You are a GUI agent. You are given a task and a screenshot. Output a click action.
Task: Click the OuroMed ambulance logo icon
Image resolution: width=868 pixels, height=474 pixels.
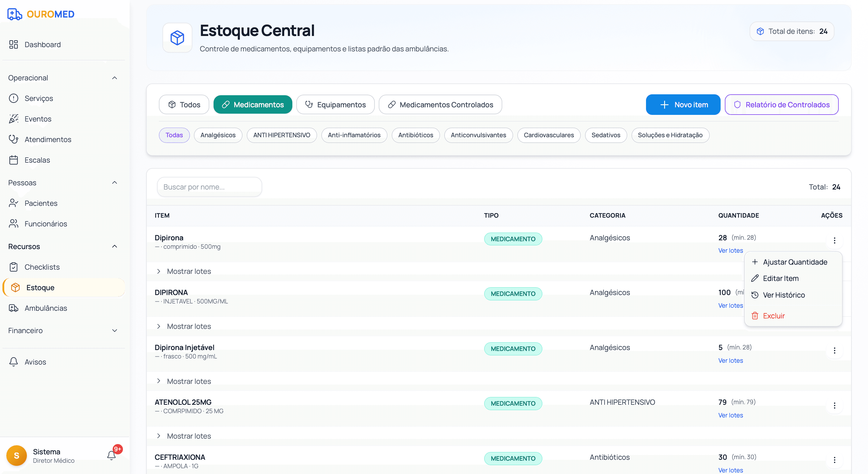click(14, 14)
